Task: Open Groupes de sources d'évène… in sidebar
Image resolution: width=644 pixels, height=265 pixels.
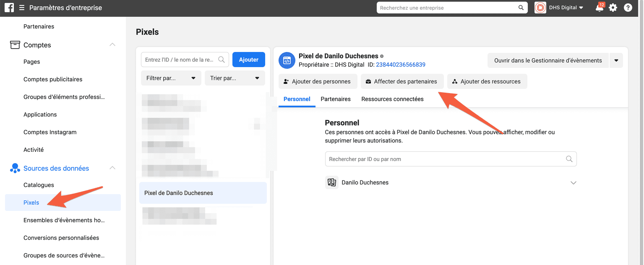Action: coord(64,255)
